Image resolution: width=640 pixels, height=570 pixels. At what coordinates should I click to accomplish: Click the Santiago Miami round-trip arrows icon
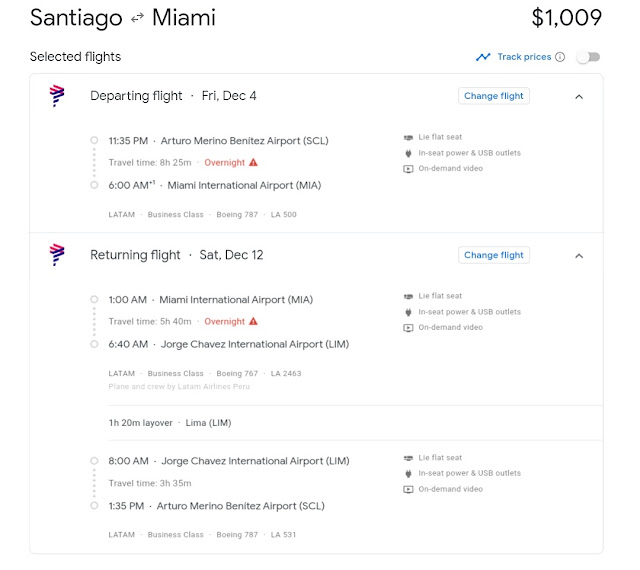pyautogui.click(x=138, y=17)
